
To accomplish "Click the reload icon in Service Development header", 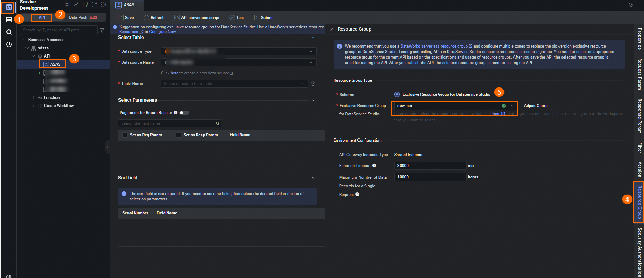I will (x=94, y=4).
